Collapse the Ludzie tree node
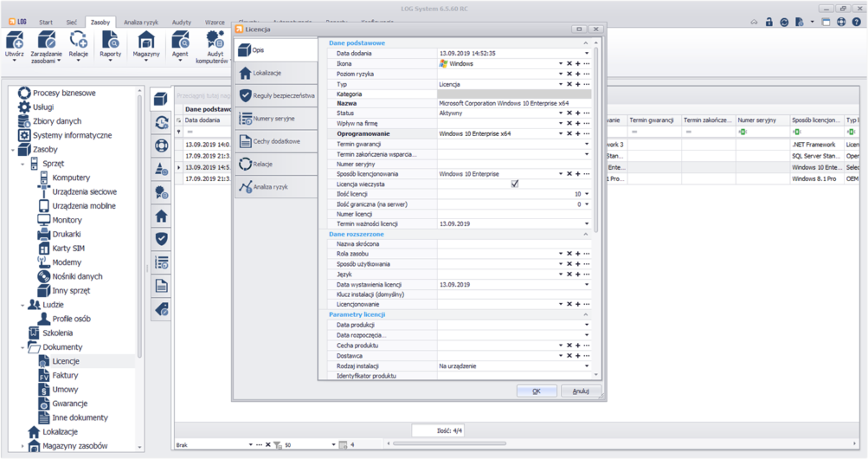Image resolution: width=868 pixels, height=459 pixels. pyautogui.click(x=23, y=305)
